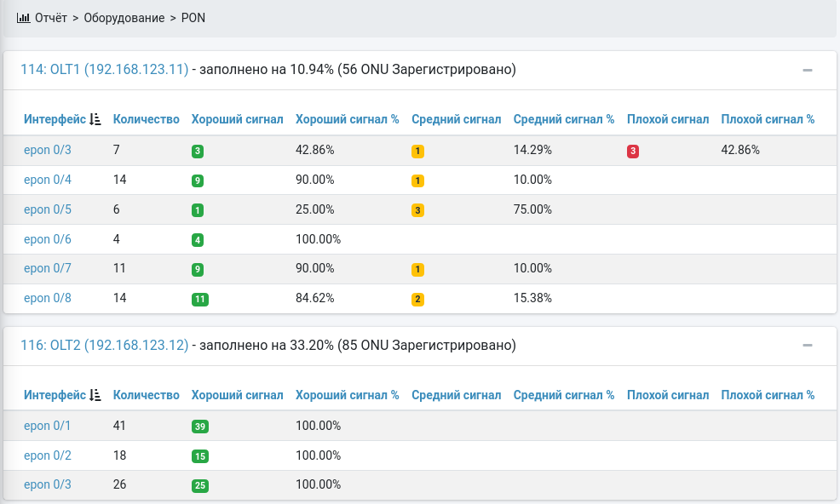840x504 pixels.
Task: Open epon 0/2 interface in OLT2 table
Action: (x=48, y=455)
